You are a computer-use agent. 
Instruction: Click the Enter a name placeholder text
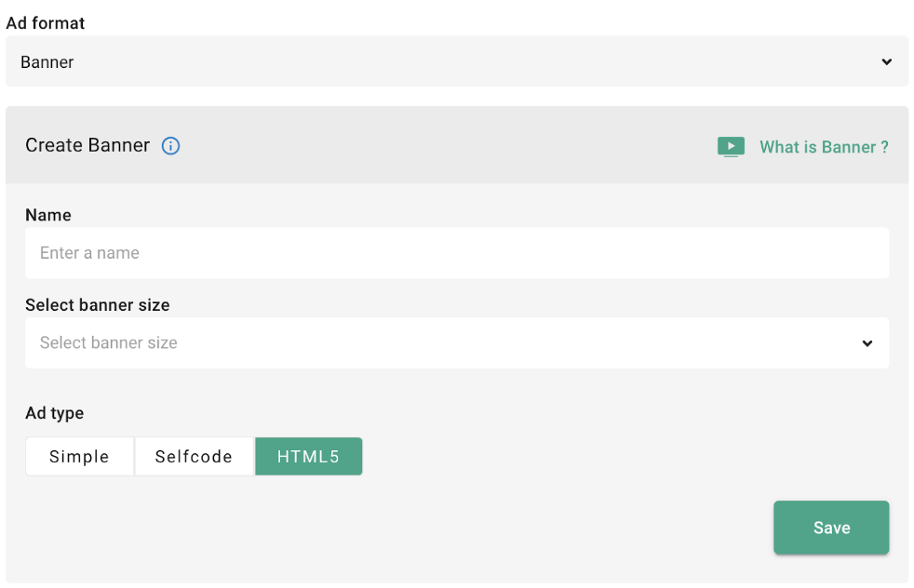(89, 253)
